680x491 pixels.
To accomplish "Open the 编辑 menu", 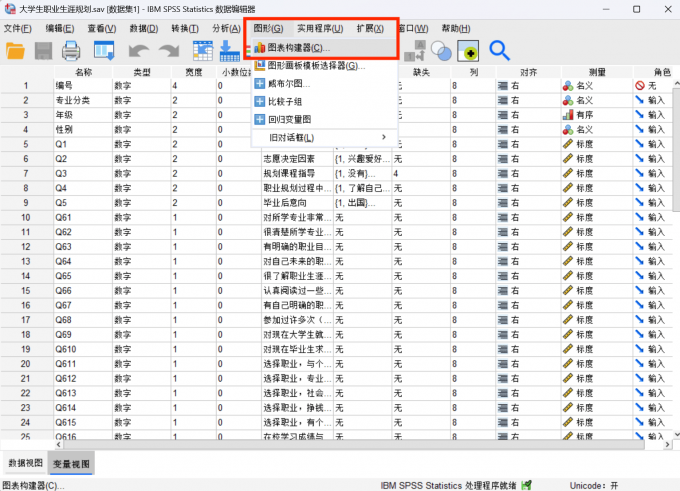I will pos(60,29).
